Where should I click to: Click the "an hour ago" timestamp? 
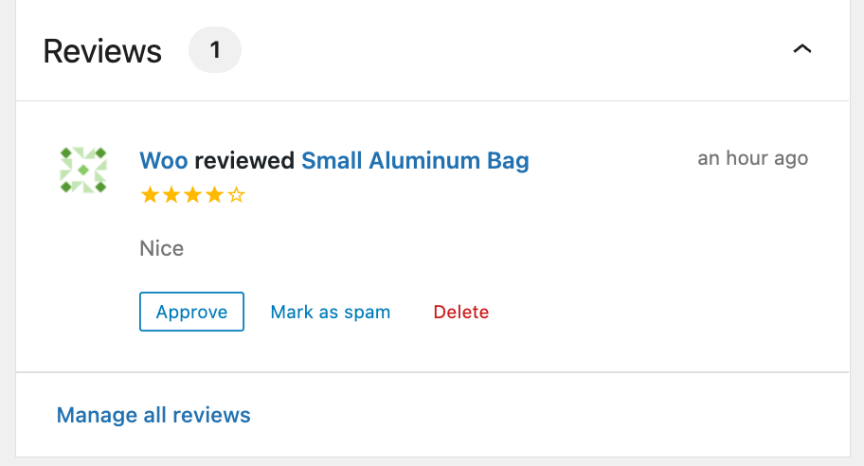[x=752, y=158]
